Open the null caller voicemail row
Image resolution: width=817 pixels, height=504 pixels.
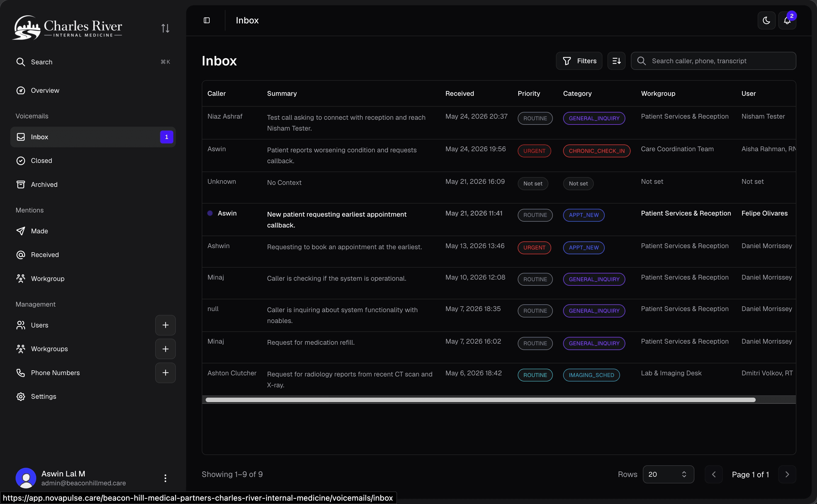[499, 315]
